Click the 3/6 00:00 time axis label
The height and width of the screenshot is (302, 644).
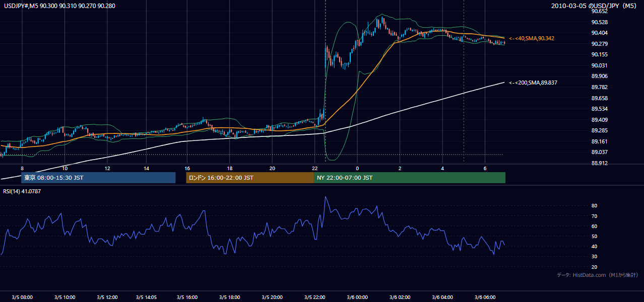(x=357, y=297)
